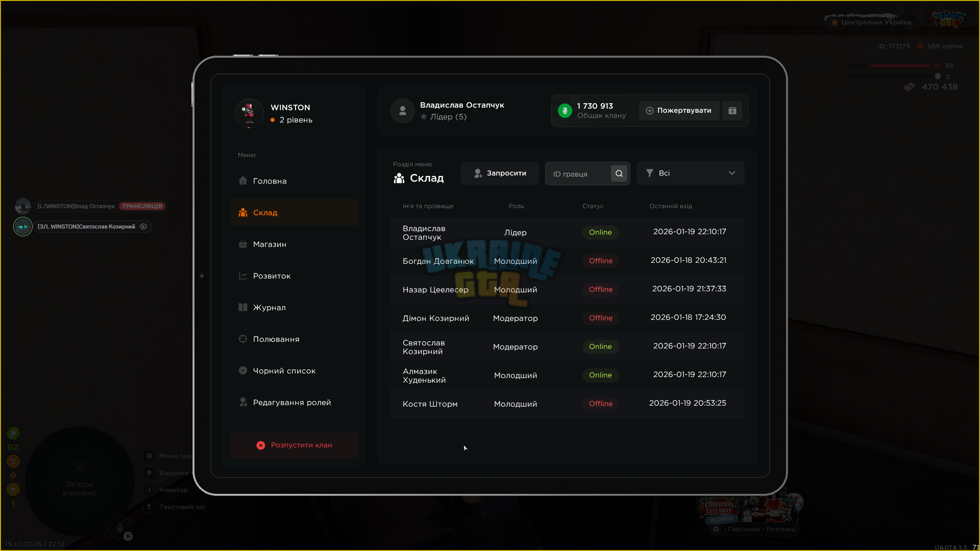
Task: Click the eye icon next to Святослав Козирний
Action: click(x=143, y=227)
